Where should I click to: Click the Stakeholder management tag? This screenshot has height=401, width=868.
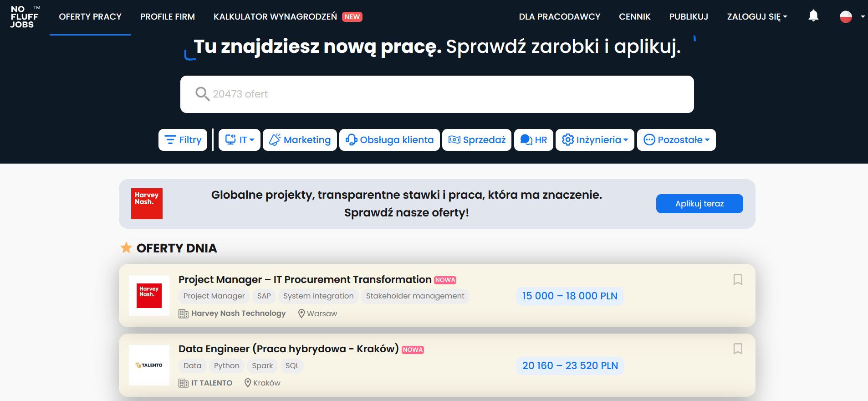point(415,296)
